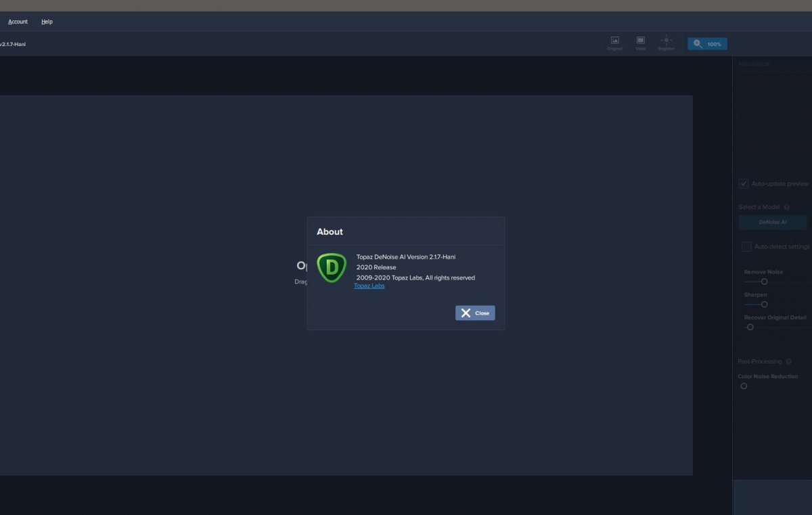Click the Topaz DeNoise green shield logo
Viewport: 812px width, 515px height.
(x=332, y=268)
